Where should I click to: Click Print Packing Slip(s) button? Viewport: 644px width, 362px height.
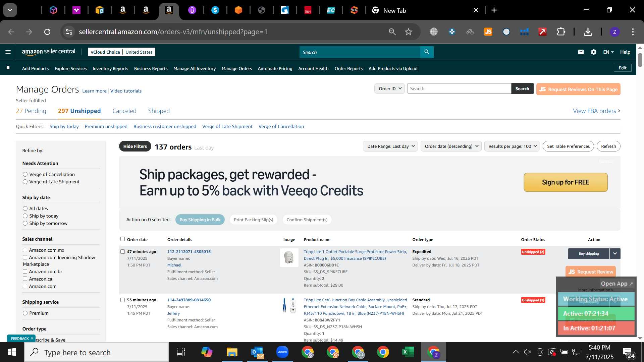(254, 220)
